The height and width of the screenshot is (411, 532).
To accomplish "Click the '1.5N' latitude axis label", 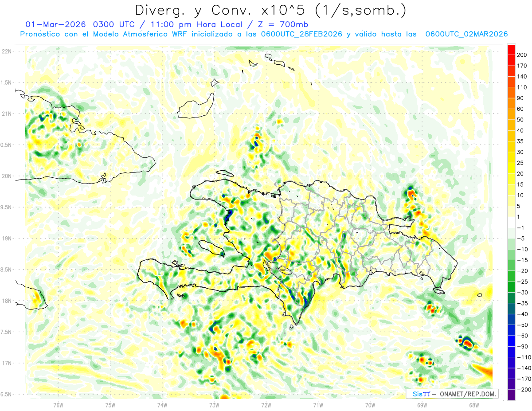I will pos(7,82).
